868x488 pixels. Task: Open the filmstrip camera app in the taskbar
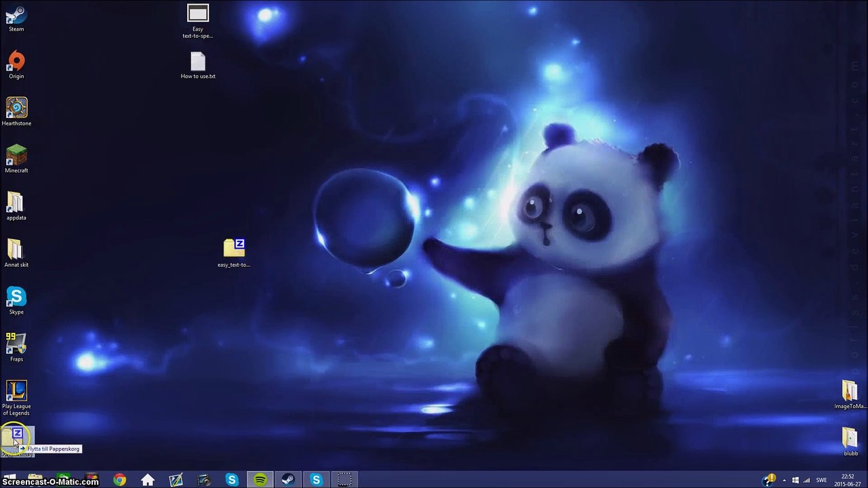pos(204,480)
